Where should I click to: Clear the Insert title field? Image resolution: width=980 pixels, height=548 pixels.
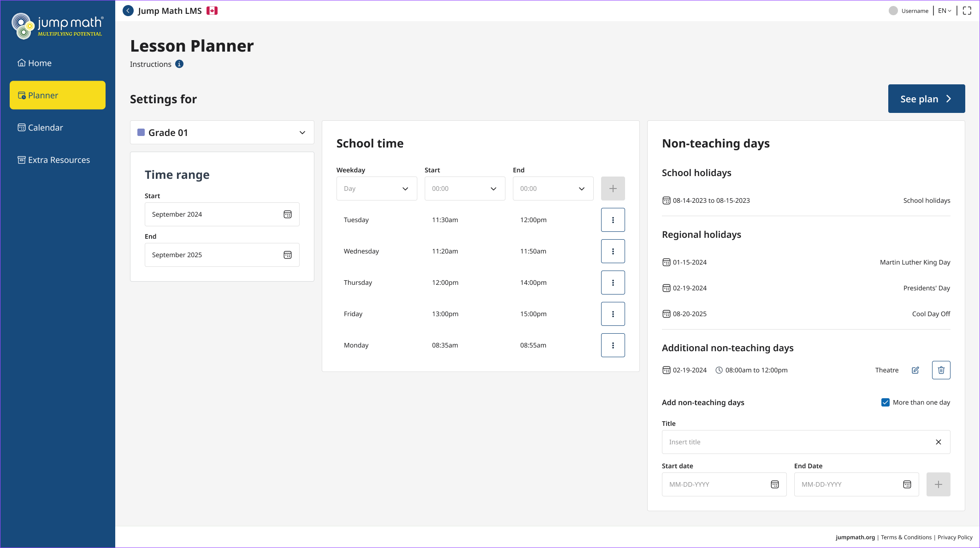[938, 442]
